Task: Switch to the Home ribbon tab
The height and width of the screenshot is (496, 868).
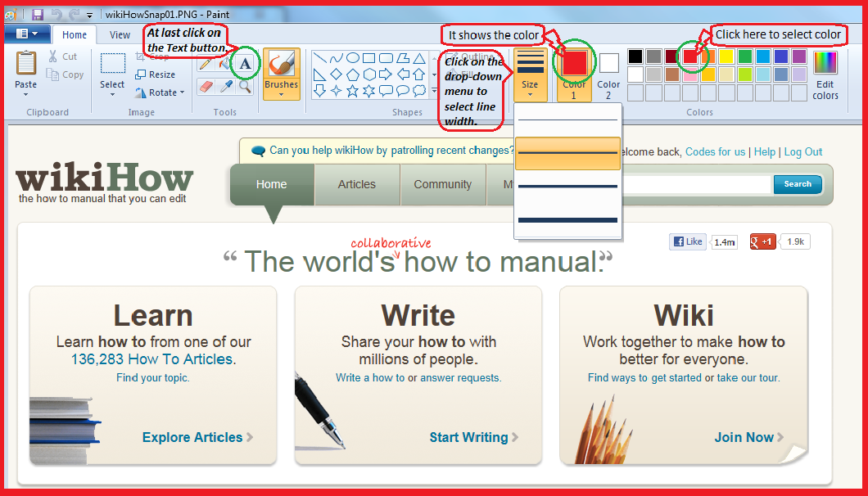Action: point(75,35)
